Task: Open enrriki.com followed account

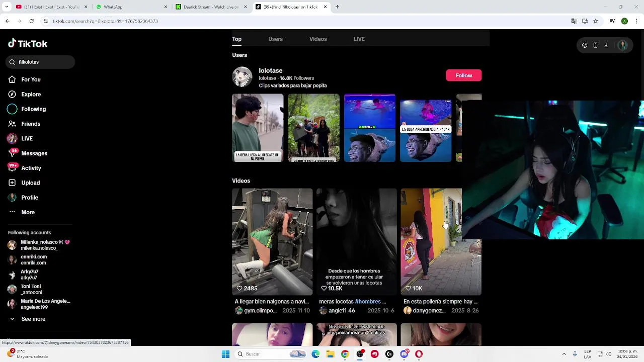Action: (28, 259)
